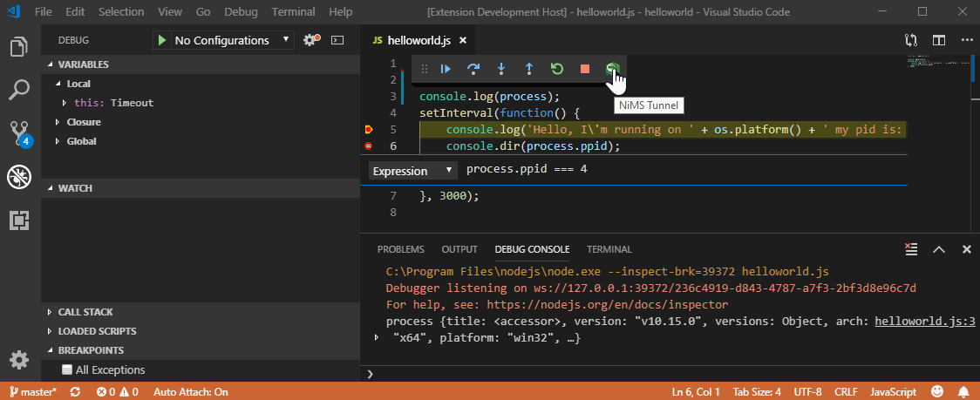Open the Explorer view in activity bar
980x400 pixels.
[20, 48]
